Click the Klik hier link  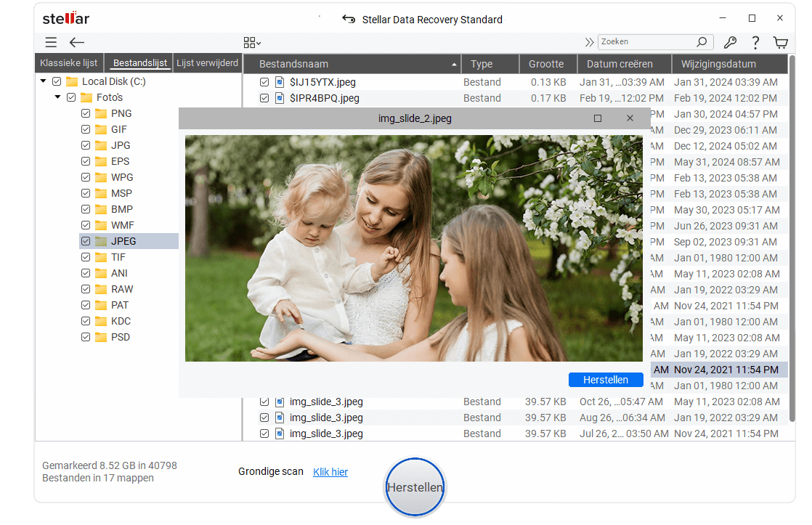click(330, 472)
